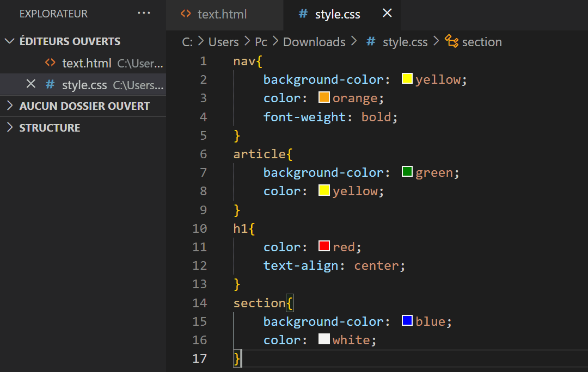Click the EXPLORATEUR panel title
The width and height of the screenshot is (588, 372).
(53, 14)
